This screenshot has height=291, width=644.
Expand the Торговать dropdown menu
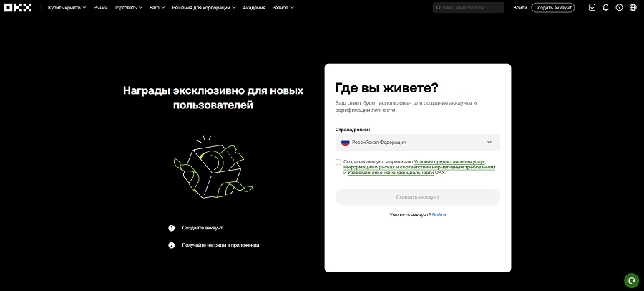click(129, 8)
